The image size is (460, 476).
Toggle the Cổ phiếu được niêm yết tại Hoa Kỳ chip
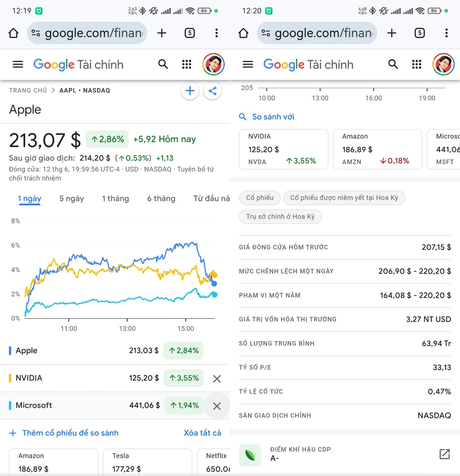point(344,197)
